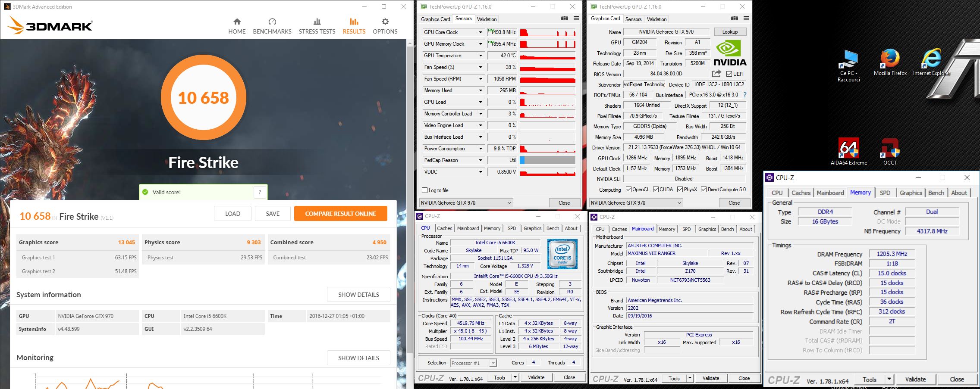Image resolution: width=980 pixels, height=389 pixels.
Task: Toggle the CUDA checkbox
Action: 656,190
